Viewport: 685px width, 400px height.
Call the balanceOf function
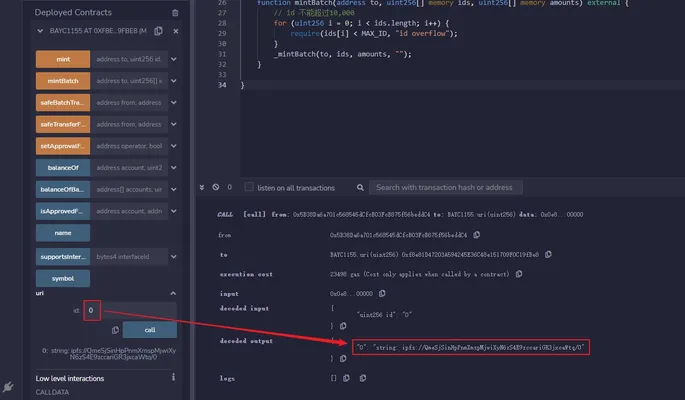coord(63,168)
